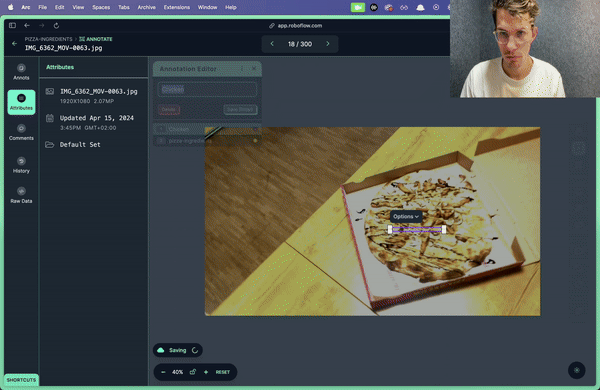600x390 pixels.
Task: Open the Annotation Editor three-dot menu
Action: (242, 69)
